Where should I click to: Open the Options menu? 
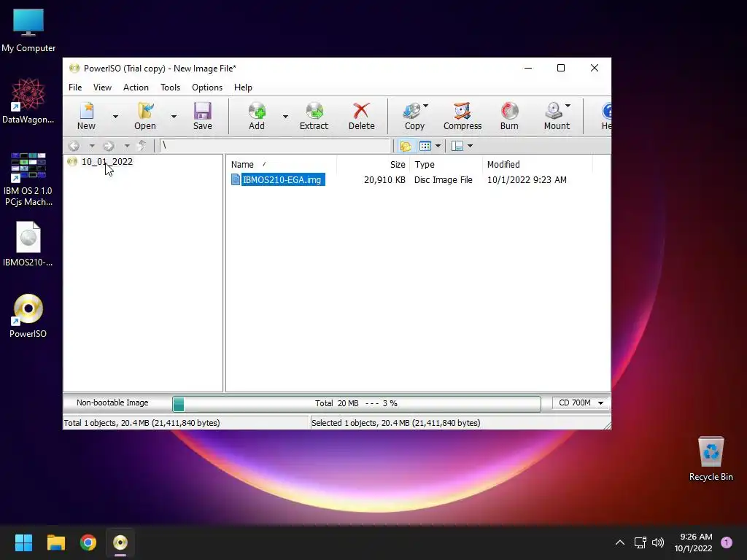point(207,87)
